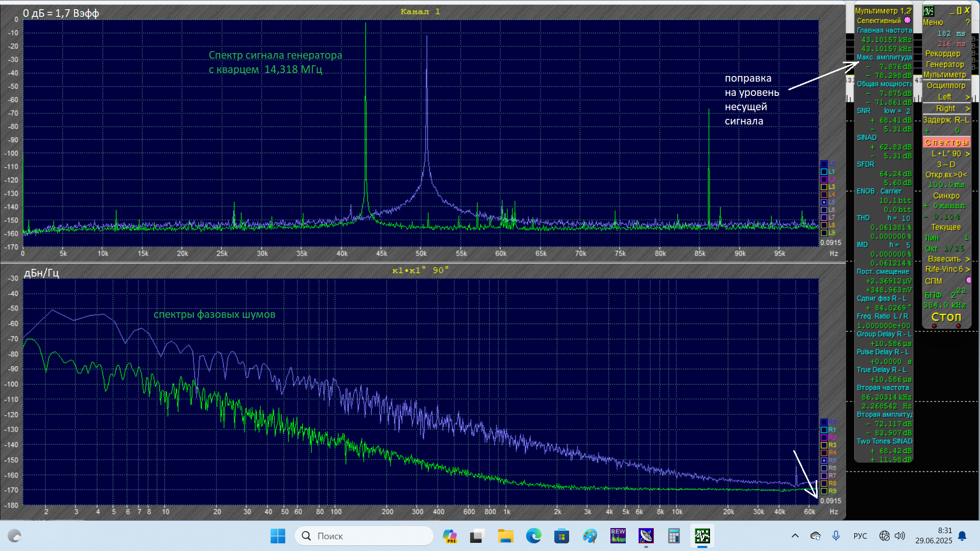Click the left red indicator dot below Стоп
The width and height of the screenshot is (980, 551).
934,326
